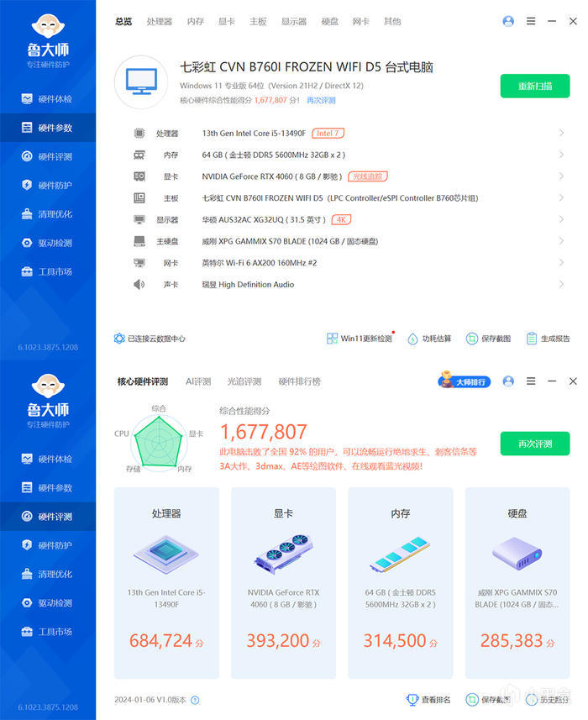The height and width of the screenshot is (720, 588).
Task: Open the hamburger menu in upper window
Action: (531, 21)
